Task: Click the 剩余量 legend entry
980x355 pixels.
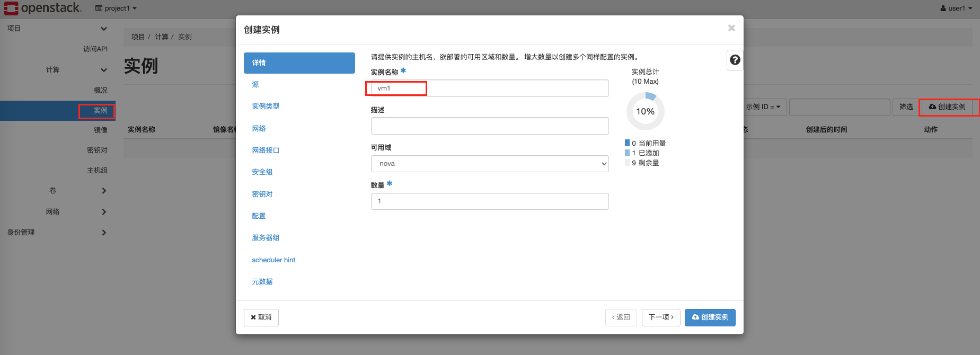Action: click(x=642, y=163)
